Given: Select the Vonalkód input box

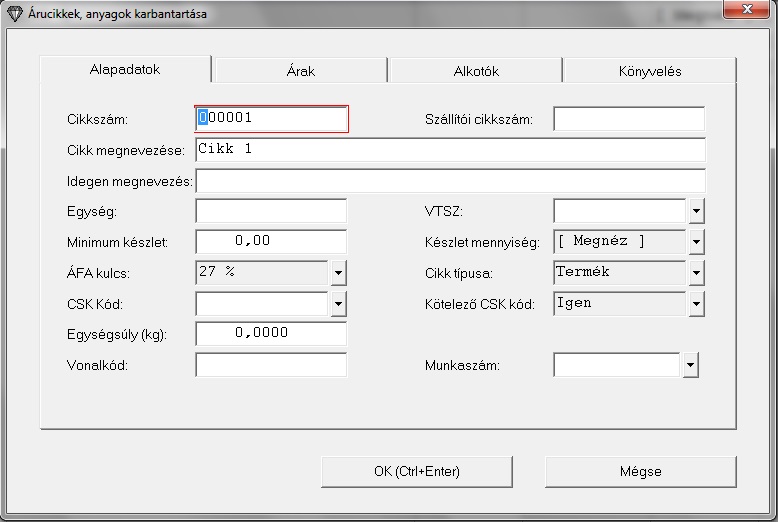Looking at the screenshot, I should (271, 366).
